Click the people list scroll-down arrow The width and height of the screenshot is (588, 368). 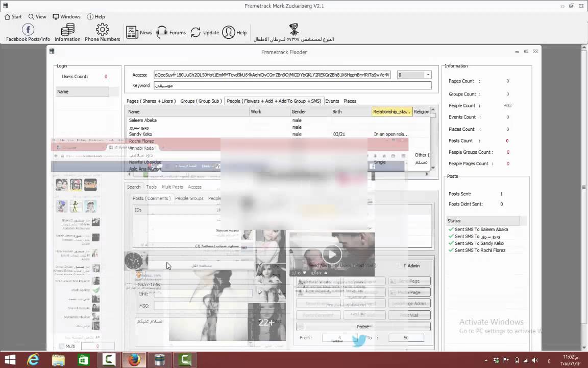433,168
